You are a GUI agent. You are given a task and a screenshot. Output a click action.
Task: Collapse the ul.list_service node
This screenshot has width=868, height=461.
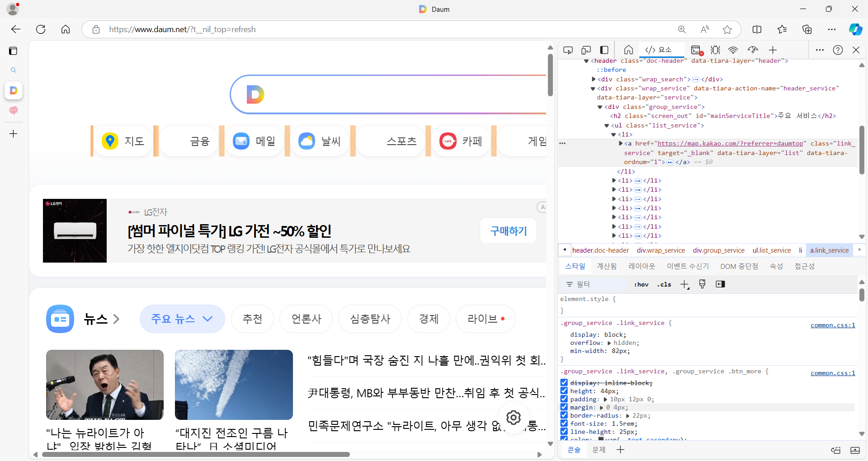coord(607,126)
